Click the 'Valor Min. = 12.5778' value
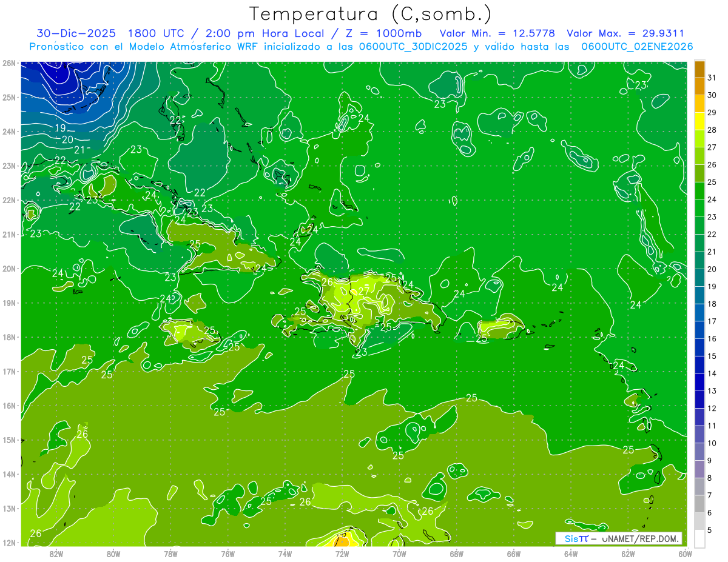 tap(497, 33)
